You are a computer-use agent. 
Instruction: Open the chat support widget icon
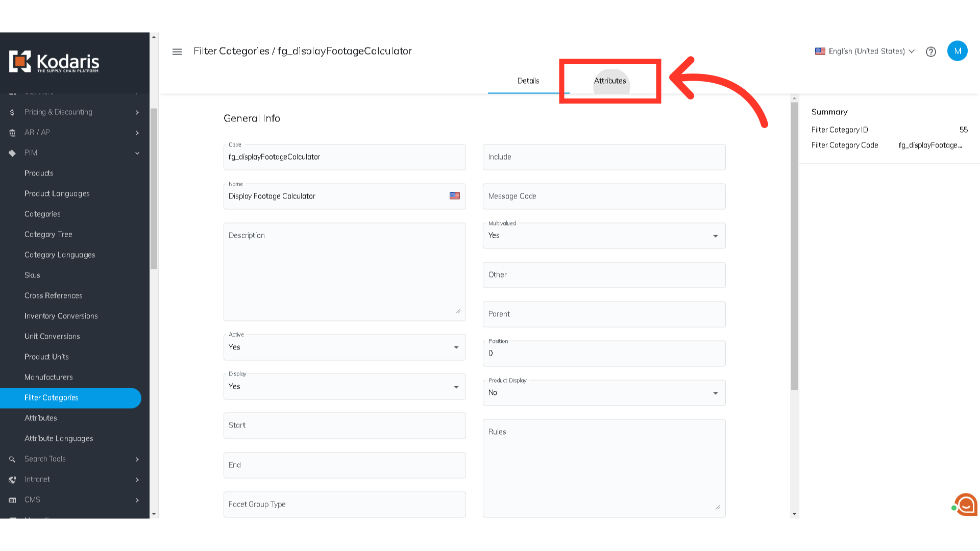click(x=966, y=505)
